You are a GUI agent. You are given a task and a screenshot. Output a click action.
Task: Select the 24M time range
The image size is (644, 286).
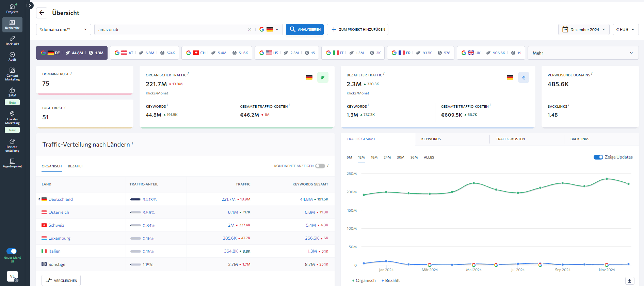tap(387, 157)
